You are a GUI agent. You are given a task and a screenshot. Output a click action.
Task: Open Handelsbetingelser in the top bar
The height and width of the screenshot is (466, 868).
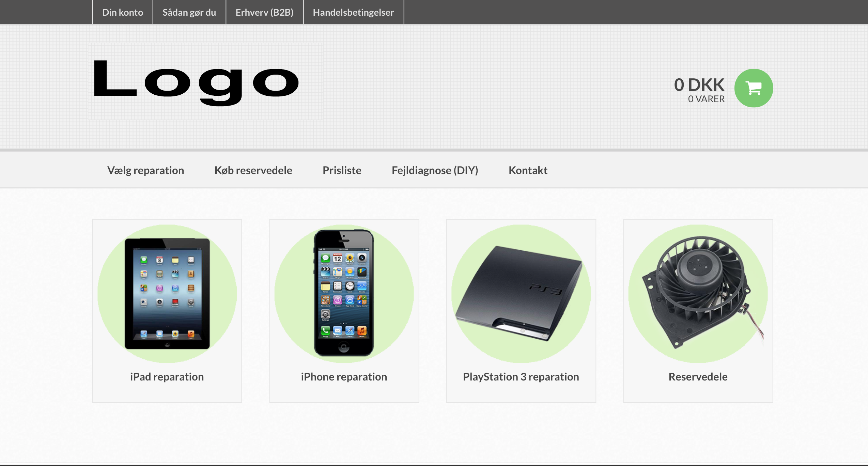[x=353, y=12]
